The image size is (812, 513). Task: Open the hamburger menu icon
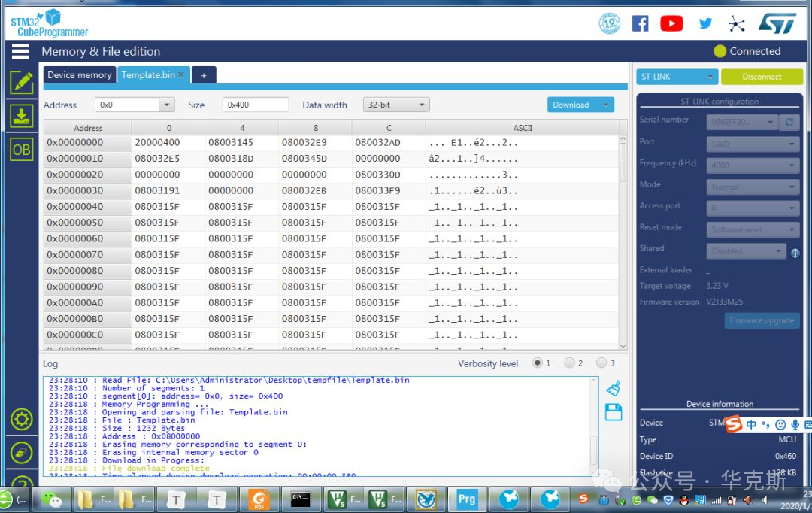click(x=20, y=51)
